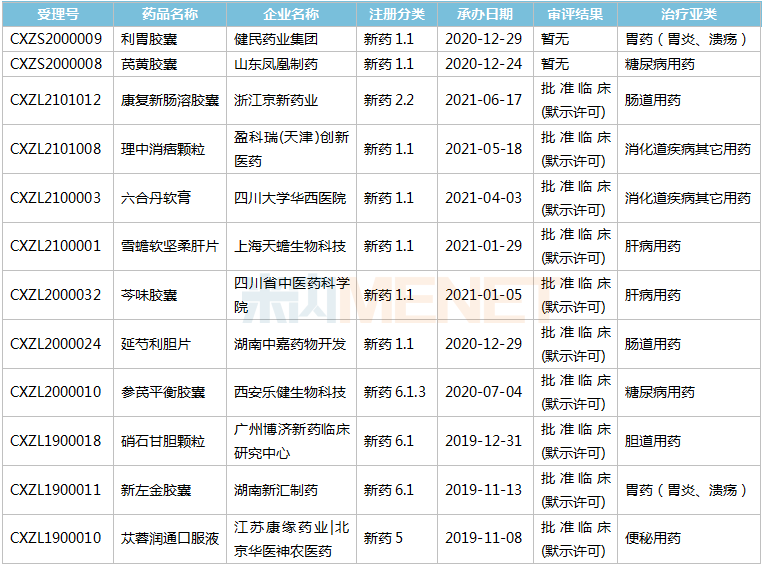Screen dimensions: 763x566
Task: Click company 西安乐健生物科技
Action: click(x=290, y=392)
